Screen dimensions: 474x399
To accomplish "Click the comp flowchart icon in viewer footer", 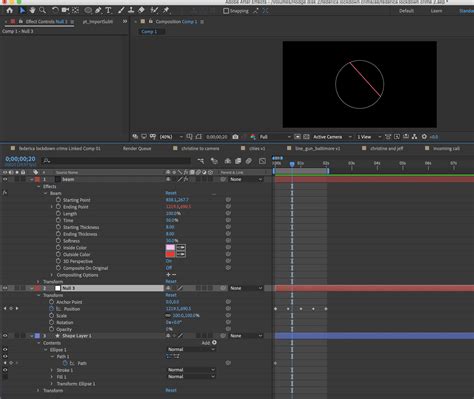I will [414, 137].
